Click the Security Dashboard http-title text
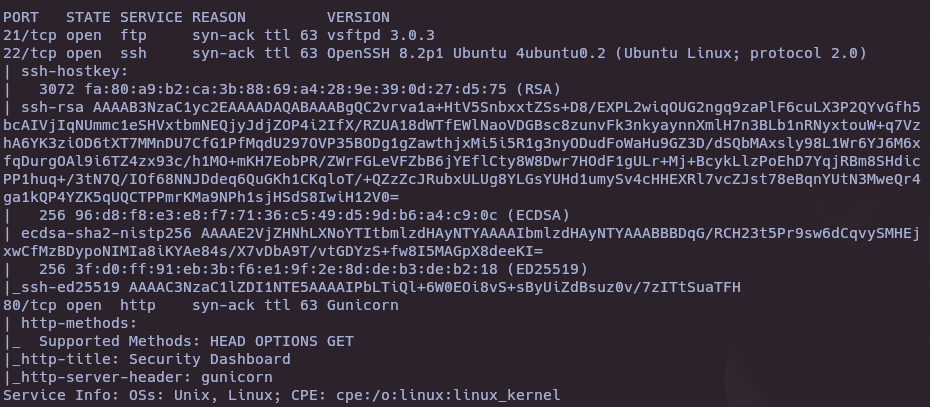The image size is (930, 407). coord(209,359)
